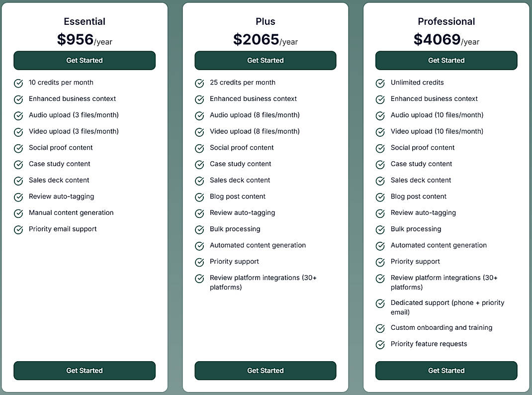The width and height of the screenshot is (532, 395).
Task: Click the "Professional" plan heading
Action: click(x=446, y=21)
